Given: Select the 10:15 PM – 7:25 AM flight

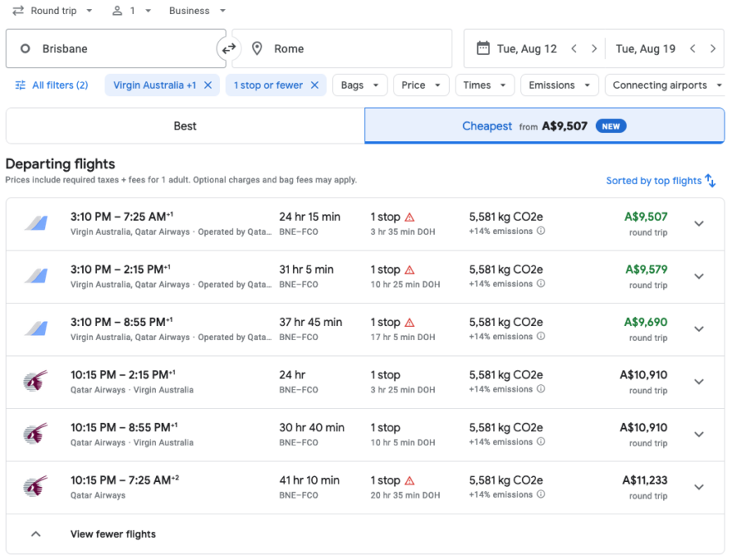Looking at the screenshot, I should tap(365, 488).
